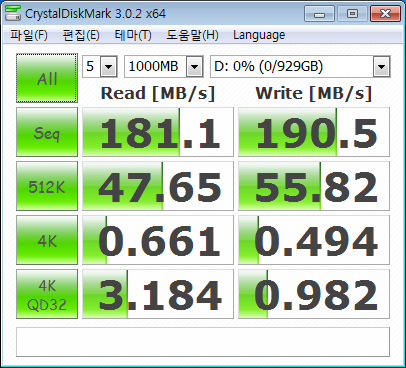Click the 4K QD32 read result 3.184

tap(158, 294)
